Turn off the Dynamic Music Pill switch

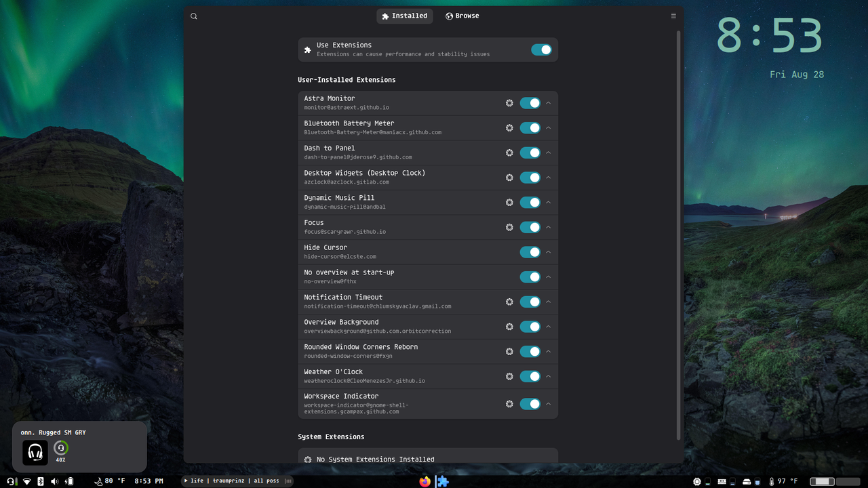(530, 203)
